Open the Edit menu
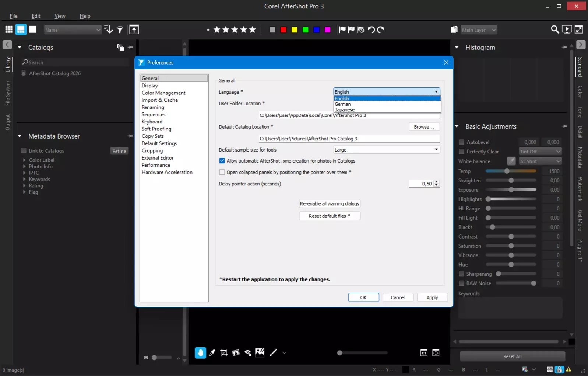The height and width of the screenshot is (376, 588). pos(36,16)
